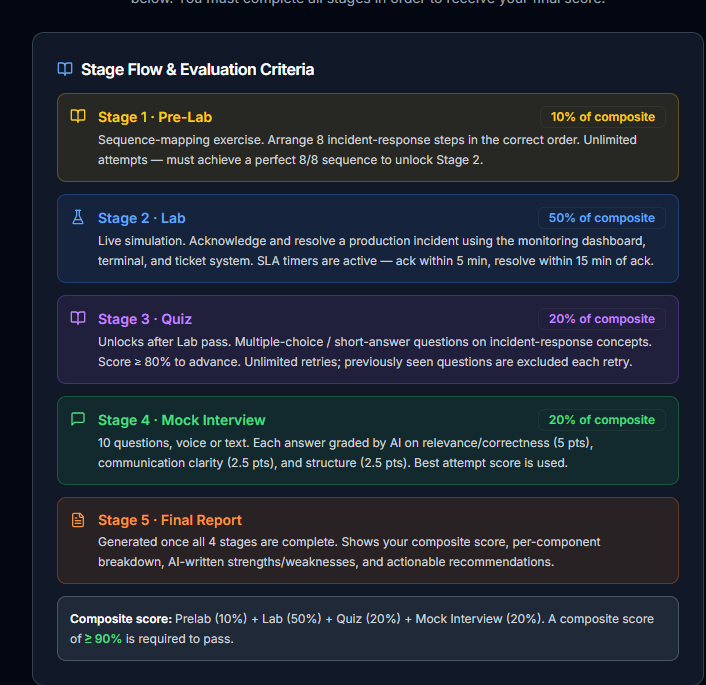Screen dimensions: 706x685
Task: Open the Stage 4 · Mock Interview title
Action: pyautogui.click(x=182, y=420)
